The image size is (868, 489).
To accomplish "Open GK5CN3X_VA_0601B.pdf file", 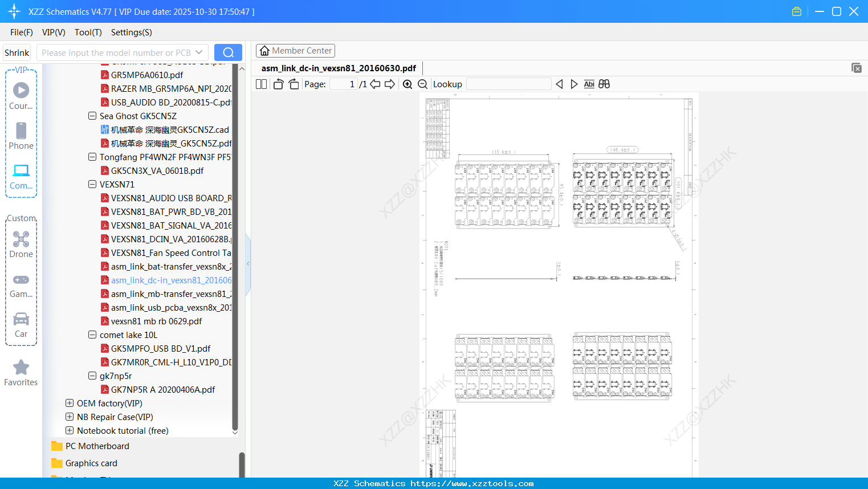I will 152,170.
